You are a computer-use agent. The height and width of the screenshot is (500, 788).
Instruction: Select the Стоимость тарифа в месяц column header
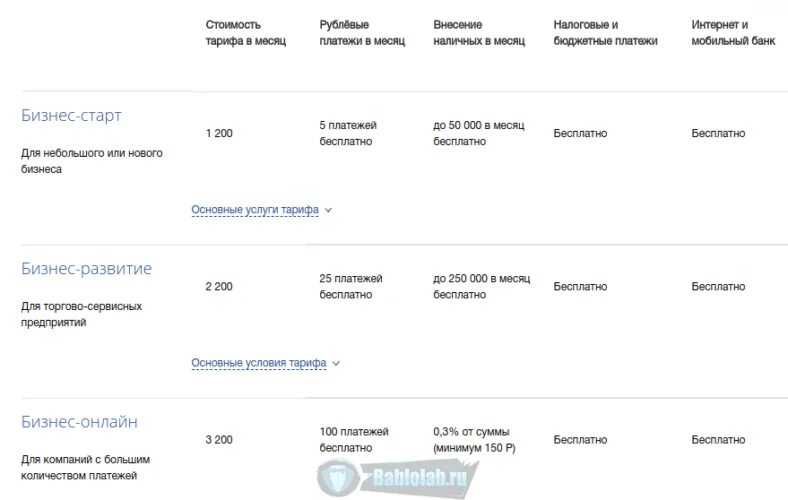pos(246,33)
